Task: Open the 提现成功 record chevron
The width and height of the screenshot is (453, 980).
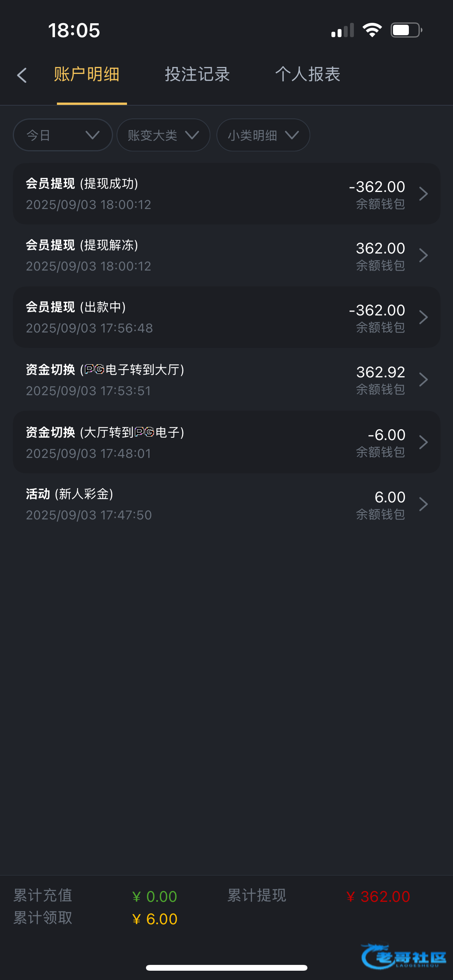Action: [x=423, y=194]
